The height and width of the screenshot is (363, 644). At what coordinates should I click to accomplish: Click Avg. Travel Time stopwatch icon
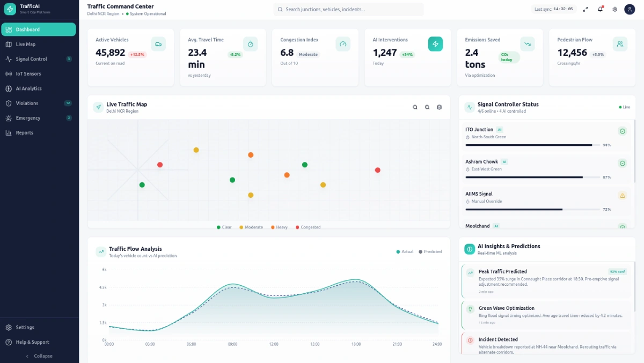tap(251, 44)
